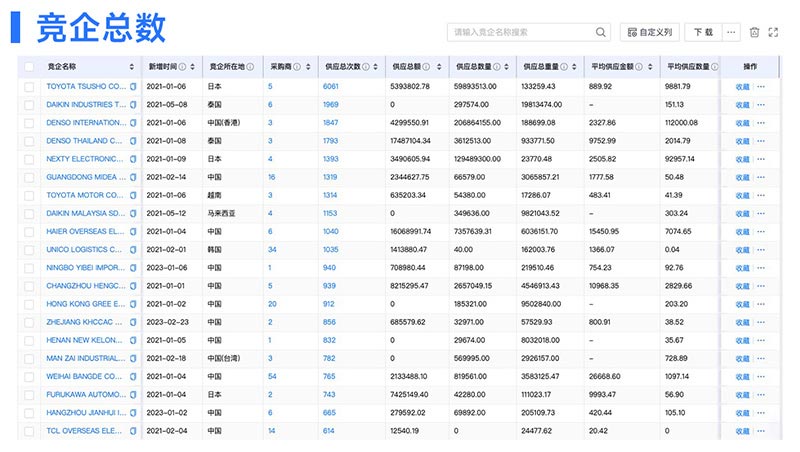Select the 马来西亚 location cell
This screenshot has height=452, width=800.
click(221, 213)
